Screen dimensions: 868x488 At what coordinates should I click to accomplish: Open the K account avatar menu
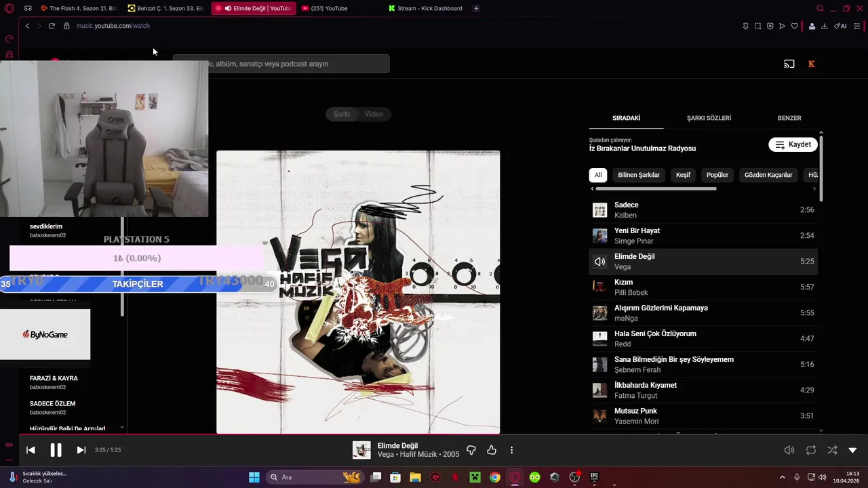[811, 64]
